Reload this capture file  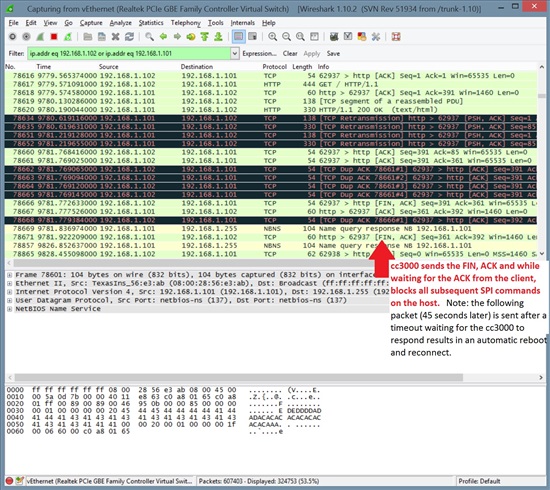[129, 36]
